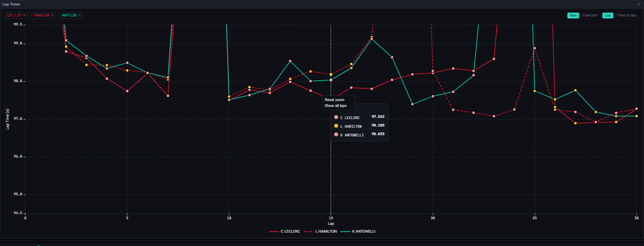Viewport: 644px width, 246px height.
Task: Switch x-axis to Time of day
Action: (627, 15)
